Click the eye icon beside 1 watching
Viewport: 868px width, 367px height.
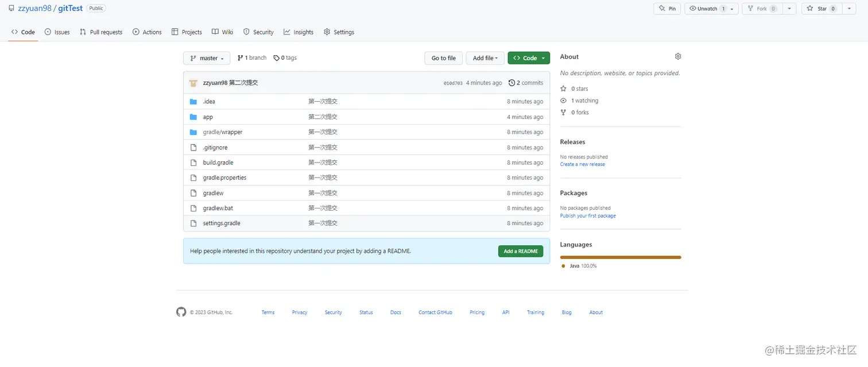point(563,101)
